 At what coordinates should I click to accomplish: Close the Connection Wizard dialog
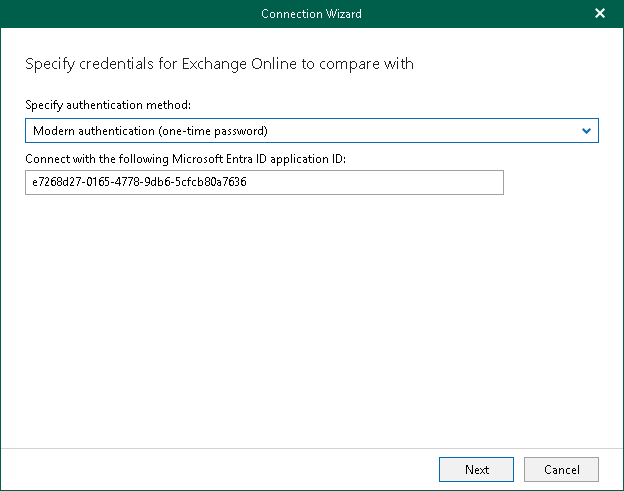[x=600, y=14]
